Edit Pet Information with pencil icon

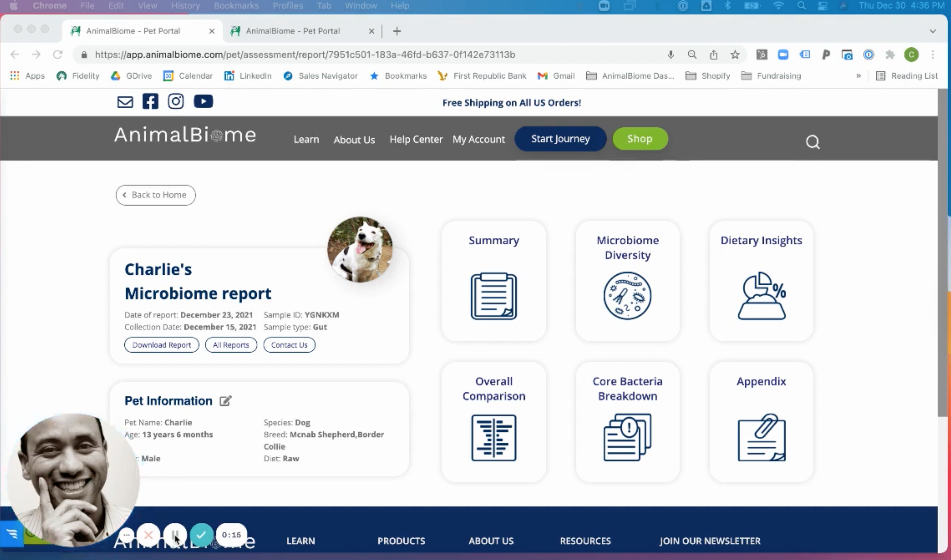click(226, 401)
